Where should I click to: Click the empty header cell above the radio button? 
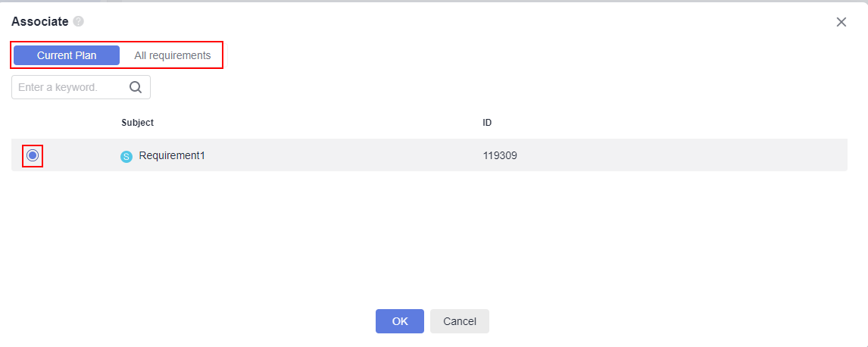(33, 122)
